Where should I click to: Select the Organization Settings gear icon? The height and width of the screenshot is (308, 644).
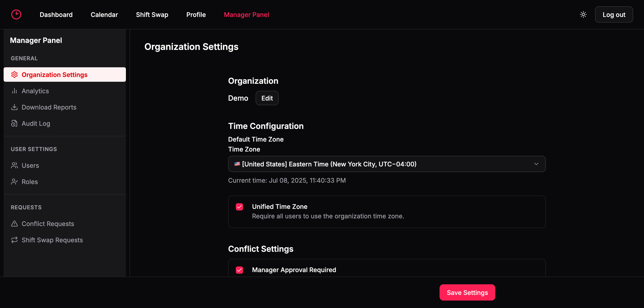(x=14, y=74)
